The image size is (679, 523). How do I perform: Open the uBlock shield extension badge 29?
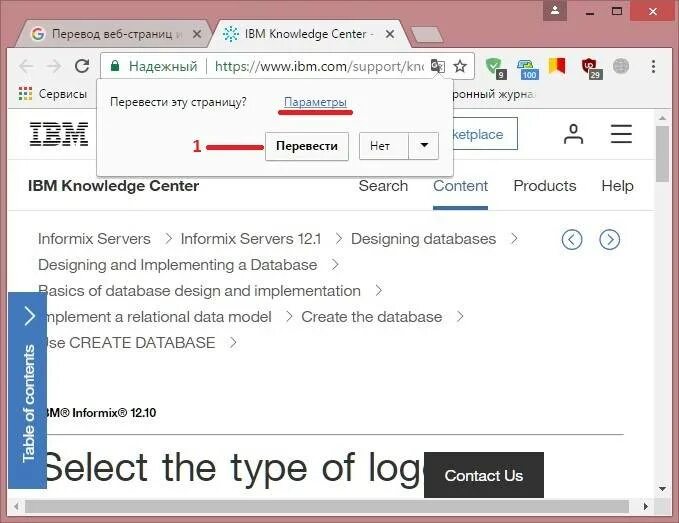tap(591, 68)
